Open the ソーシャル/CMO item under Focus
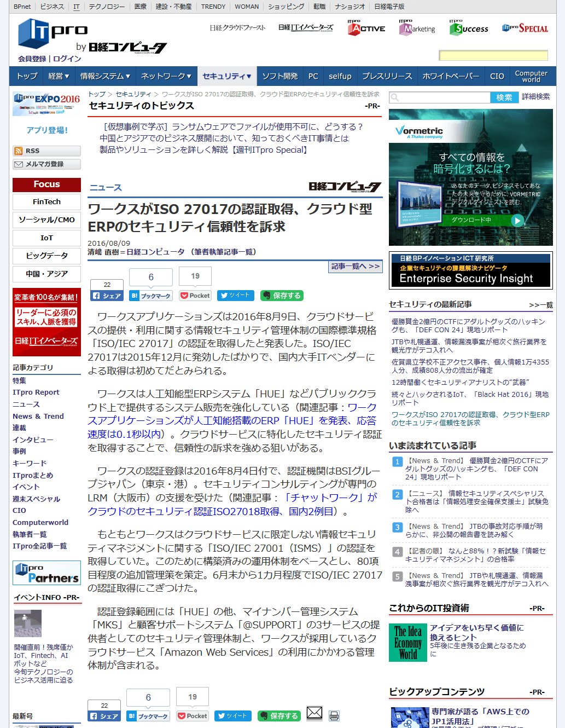This screenshot has height=728, width=565. 46,220
